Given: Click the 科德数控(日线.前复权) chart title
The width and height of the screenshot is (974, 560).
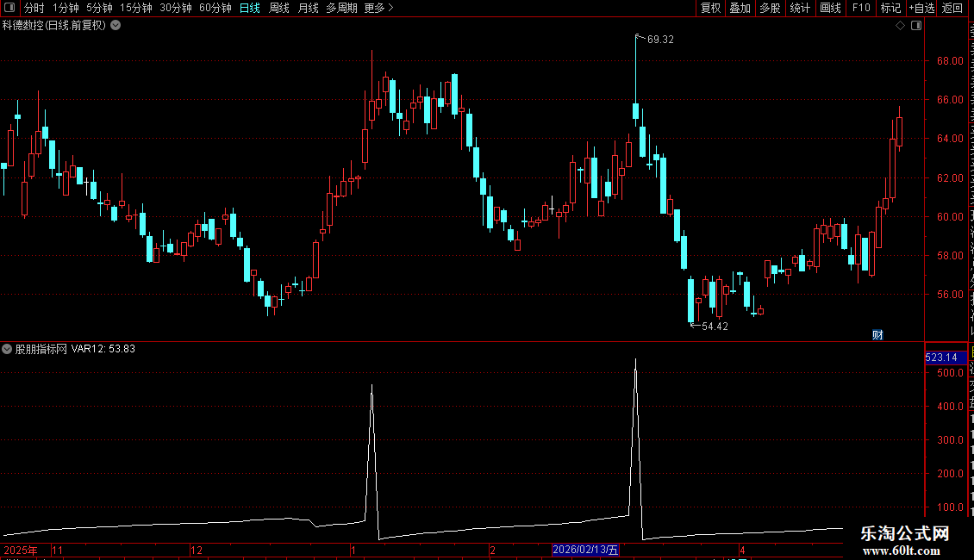Looking at the screenshot, I should click(x=54, y=26).
